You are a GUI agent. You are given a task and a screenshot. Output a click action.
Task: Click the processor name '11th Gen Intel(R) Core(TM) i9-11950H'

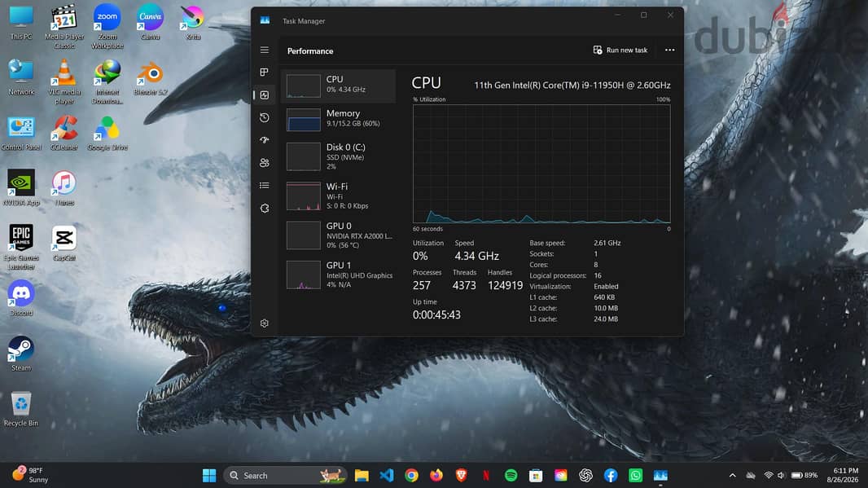click(572, 86)
